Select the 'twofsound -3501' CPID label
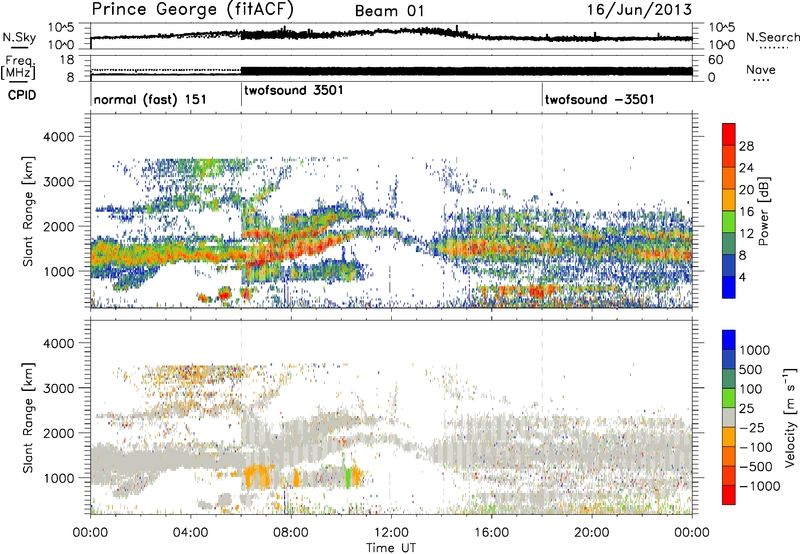The width and height of the screenshot is (800, 554). [599, 99]
